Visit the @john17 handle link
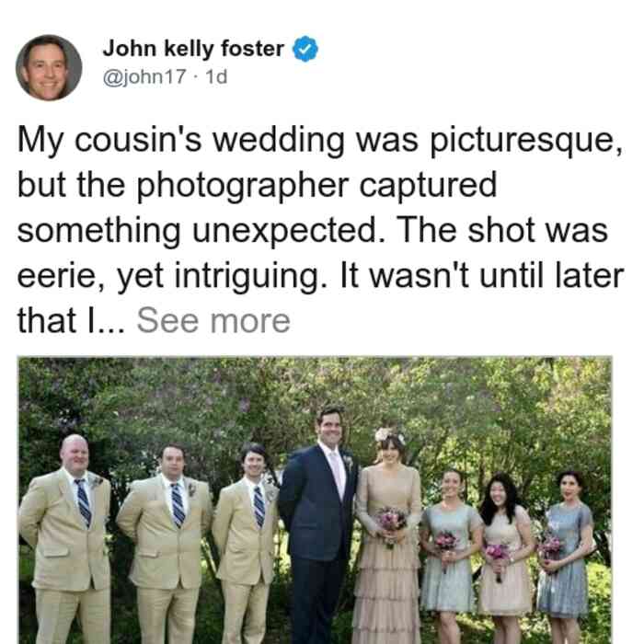644x644 pixels. click(x=144, y=76)
